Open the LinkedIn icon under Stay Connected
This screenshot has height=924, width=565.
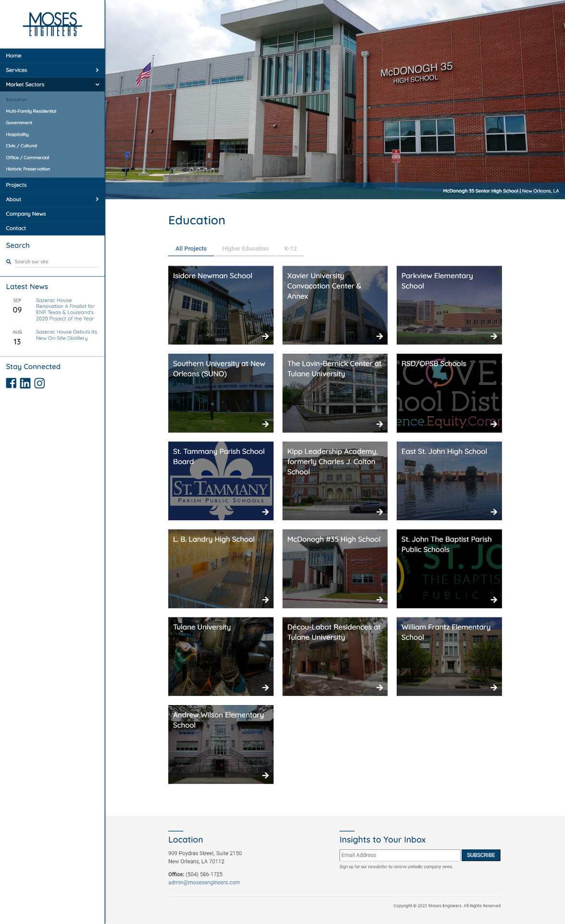pos(25,383)
